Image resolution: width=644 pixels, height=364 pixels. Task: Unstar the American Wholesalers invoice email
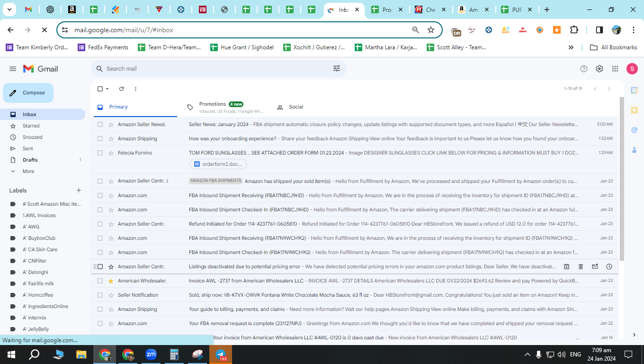point(111,281)
